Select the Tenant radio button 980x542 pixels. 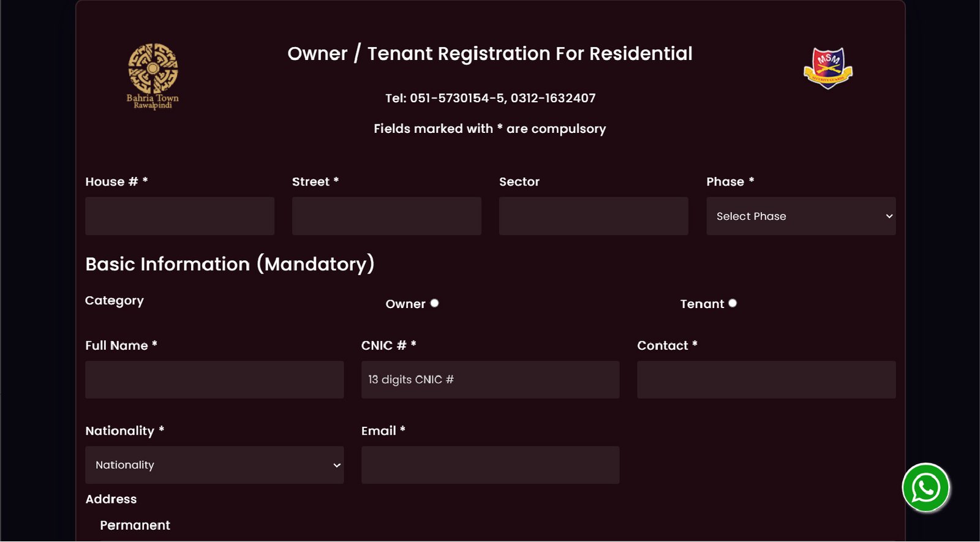click(733, 303)
